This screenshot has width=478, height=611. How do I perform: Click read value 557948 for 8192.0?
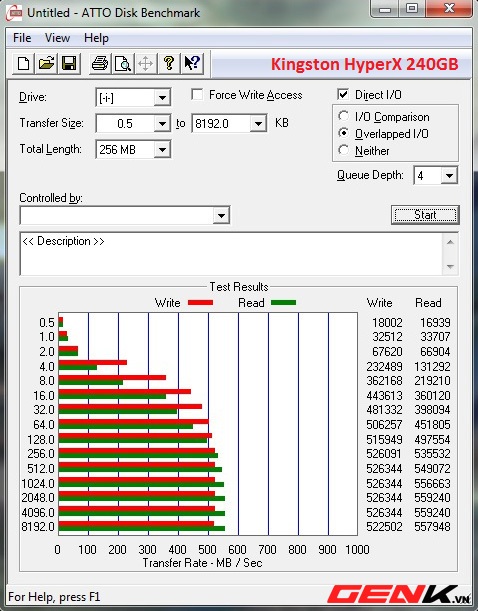432,527
